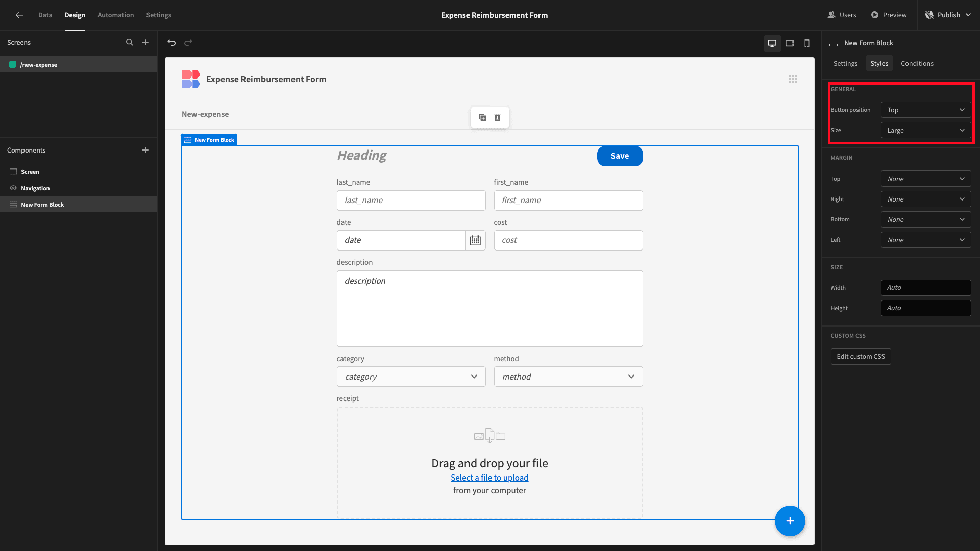
Task: Open the app grid menu icon
Action: click(793, 79)
